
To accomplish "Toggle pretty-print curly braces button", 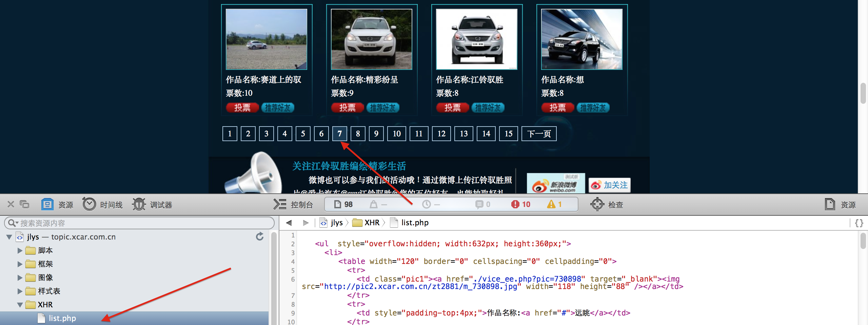I will [x=859, y=223].
